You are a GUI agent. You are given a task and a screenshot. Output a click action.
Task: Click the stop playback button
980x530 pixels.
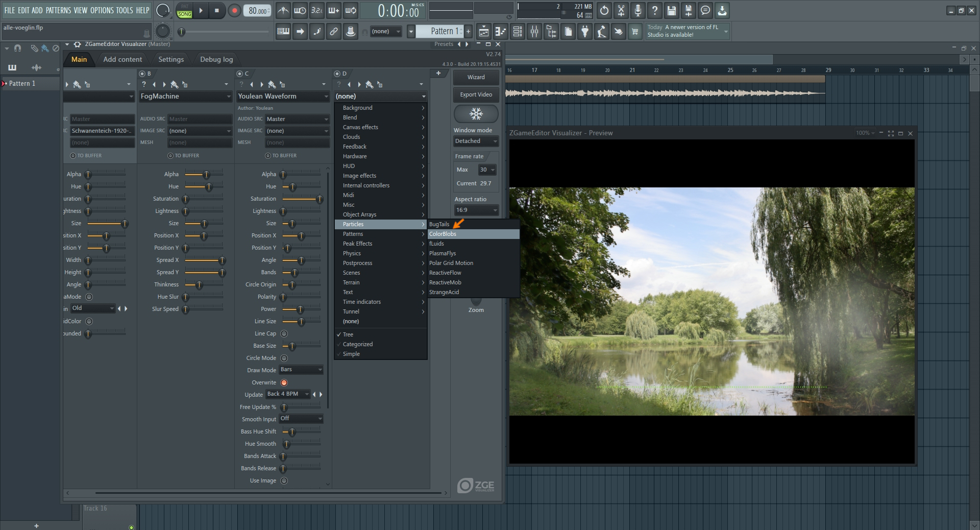[217, 10]
